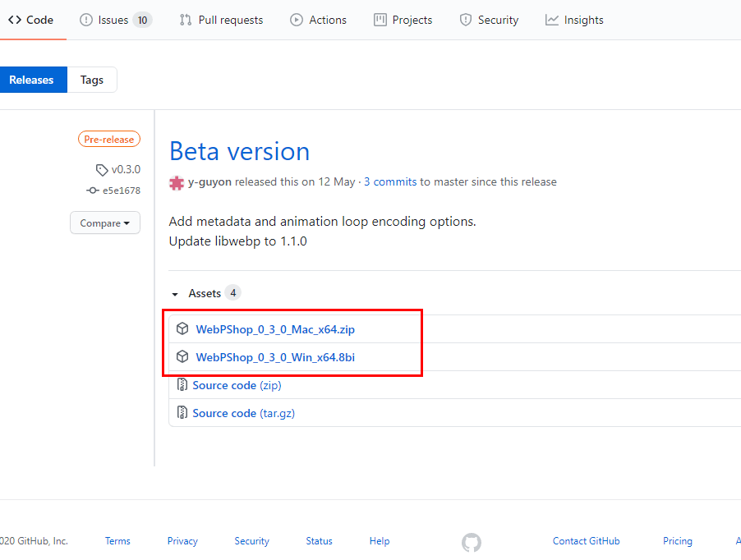Screen dimensions: 741x560
Task: Click the Insights graph icon
Action: 551,20
